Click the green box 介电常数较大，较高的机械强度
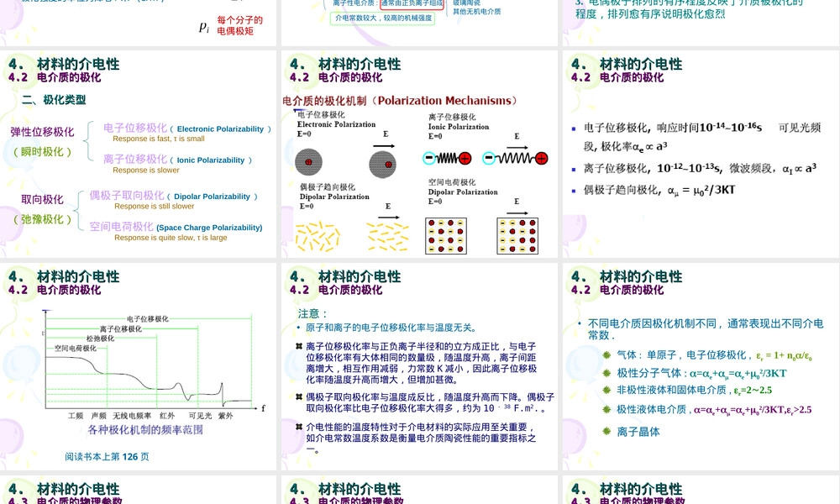The image size is (840, 504). [x=383, y=18]
